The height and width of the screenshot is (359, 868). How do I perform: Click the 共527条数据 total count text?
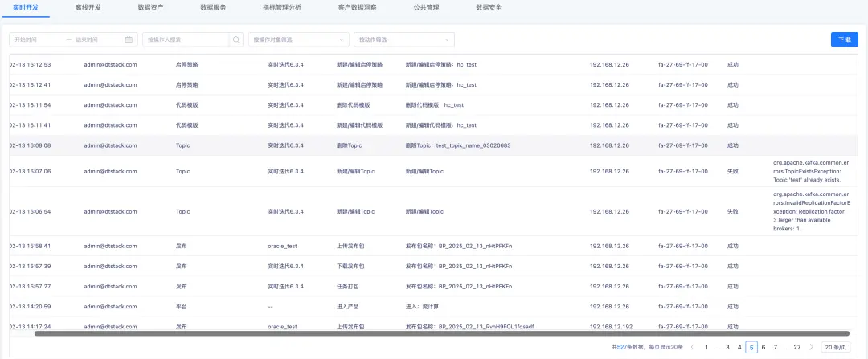coord(628,348)
